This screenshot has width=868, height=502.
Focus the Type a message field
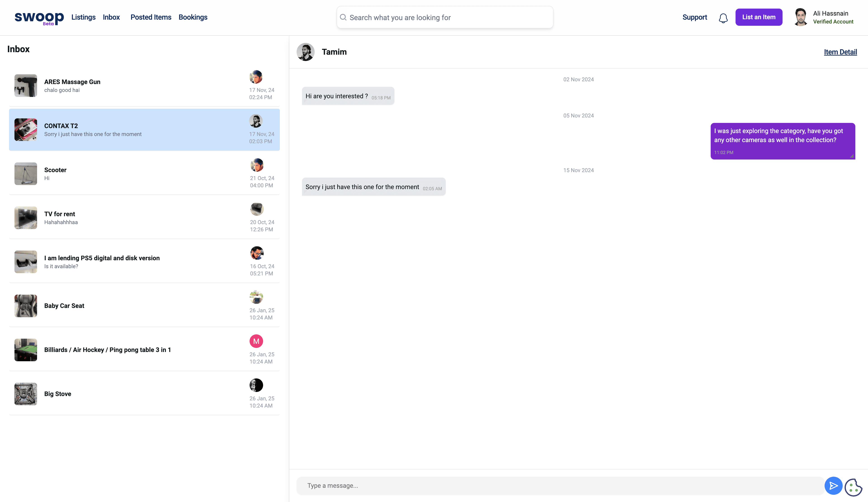pos(560,486)
